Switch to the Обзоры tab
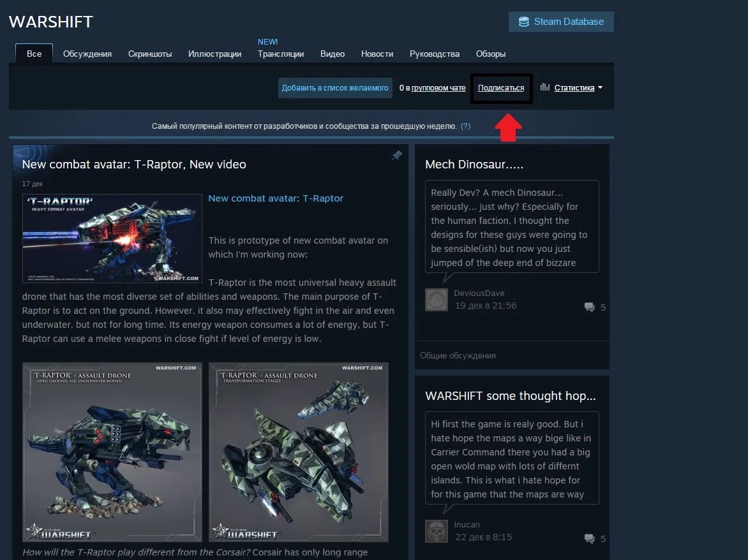The height and width of the screenshot is (560, 748). [x=491, y=54]
